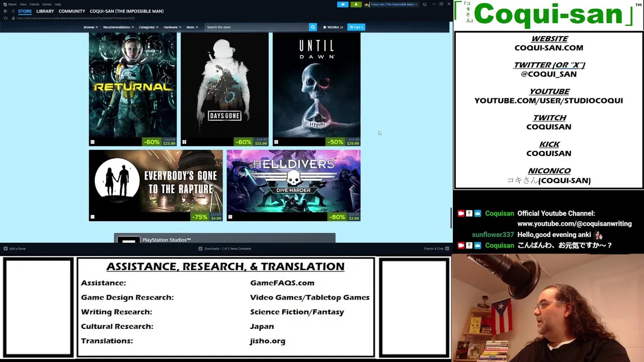Click the Wishlist 24 button
The width and height of the screenshot is (644, 362).
[x=333, y=27]
